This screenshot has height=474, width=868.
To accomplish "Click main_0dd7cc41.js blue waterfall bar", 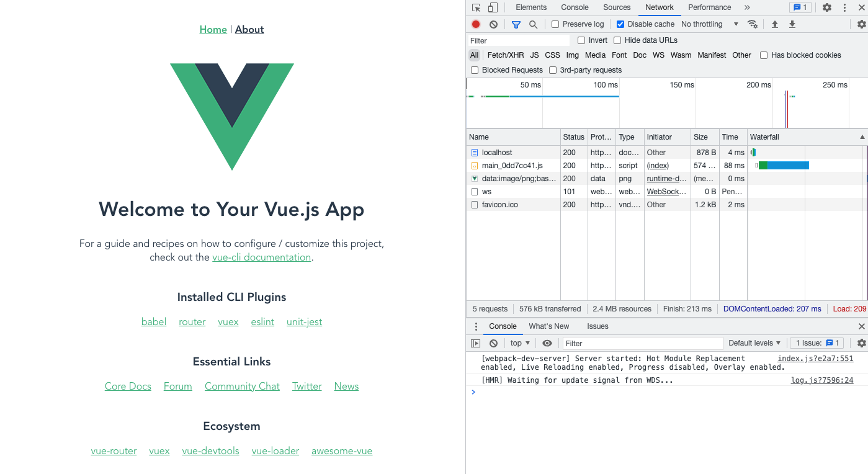I will coord(788,166).
